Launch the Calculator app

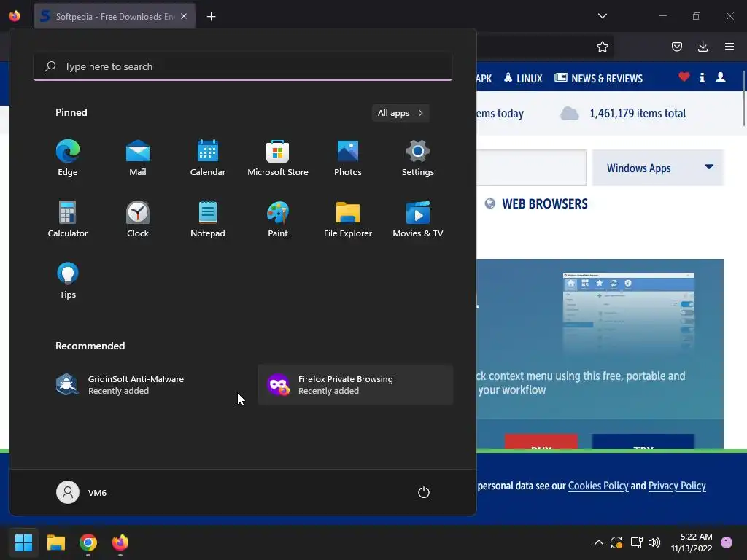coord(68,219)
